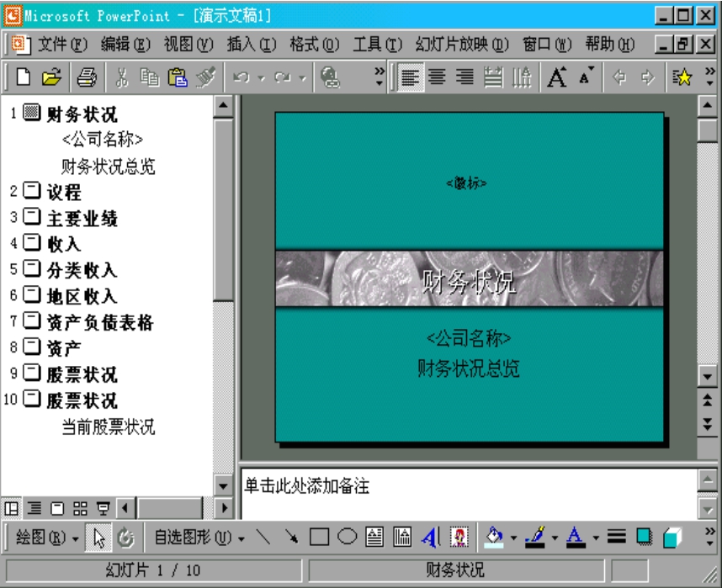Start slide show from view buttons
Viewport: 722px width, 588px height.
point(104,508)
